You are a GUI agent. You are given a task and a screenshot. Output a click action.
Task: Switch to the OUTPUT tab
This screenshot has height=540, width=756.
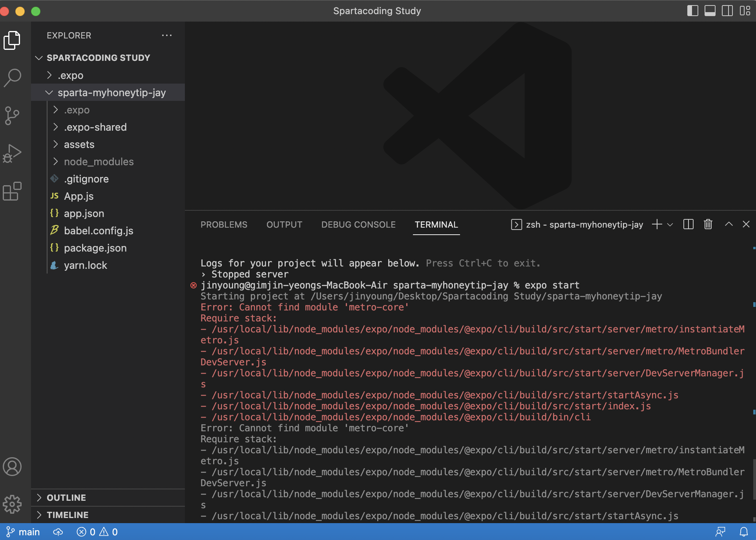pyautogui.click(x=284, y=224)
